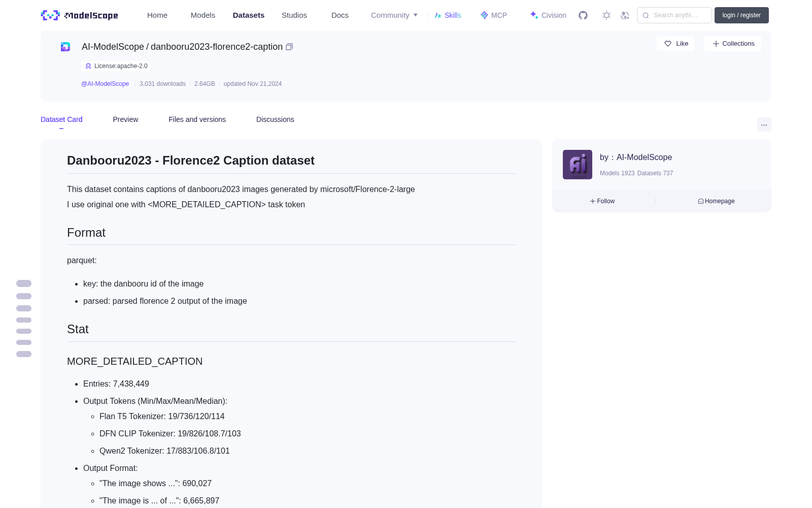Toggle the light/dark theme icon

[606, 15]
